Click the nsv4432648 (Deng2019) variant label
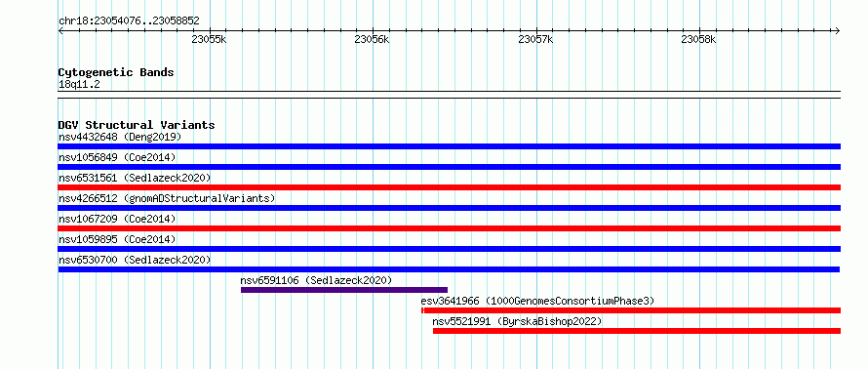The image size is (868, 369). (120, 137)
